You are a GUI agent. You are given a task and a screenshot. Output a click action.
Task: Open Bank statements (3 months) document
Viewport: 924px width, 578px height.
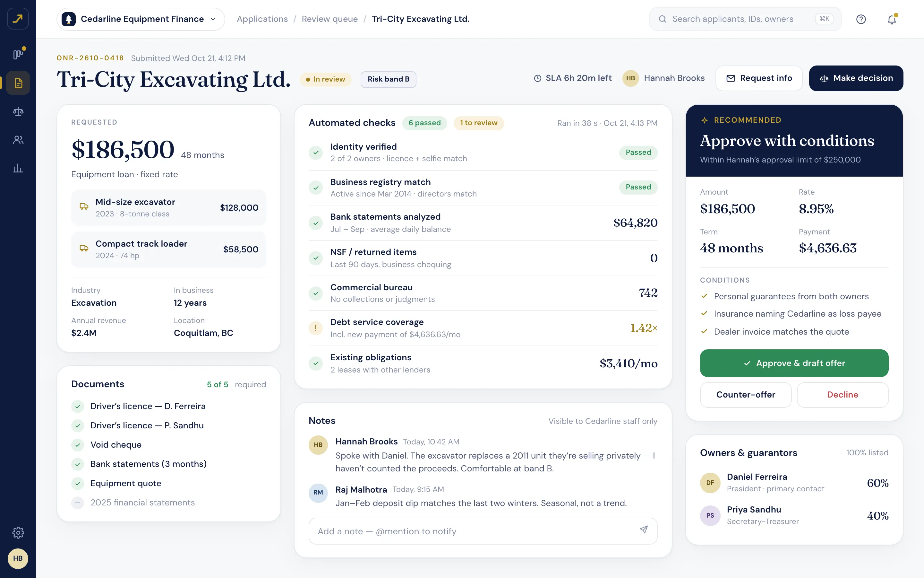(x=168, y=464)
